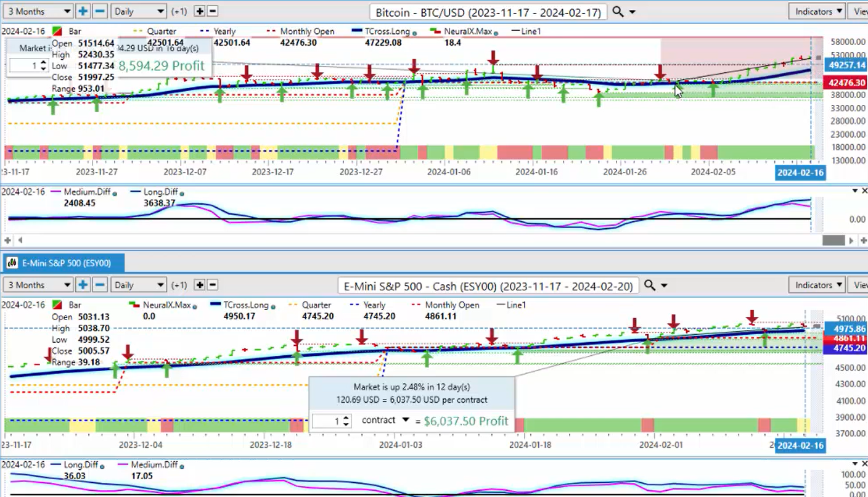Click 2024-02-16 date marker on Bitcoin axis
The height and width of the screenshot is (497, 868).
(800, 173)
